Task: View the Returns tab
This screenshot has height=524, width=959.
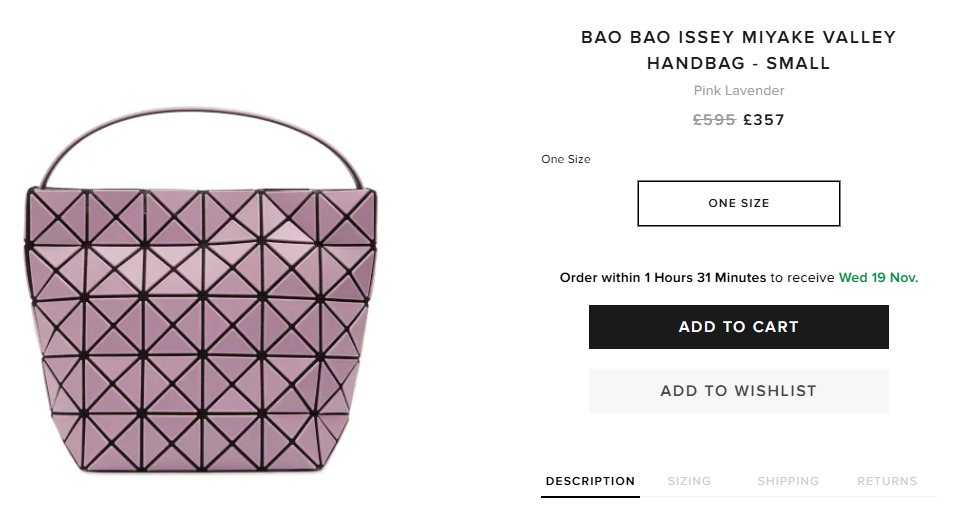Action: point(887,481)
